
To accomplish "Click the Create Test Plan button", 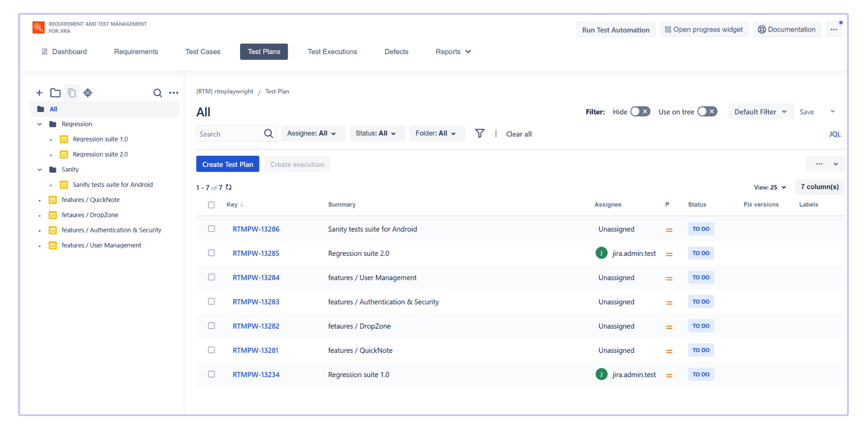I will tap(227, 164).
